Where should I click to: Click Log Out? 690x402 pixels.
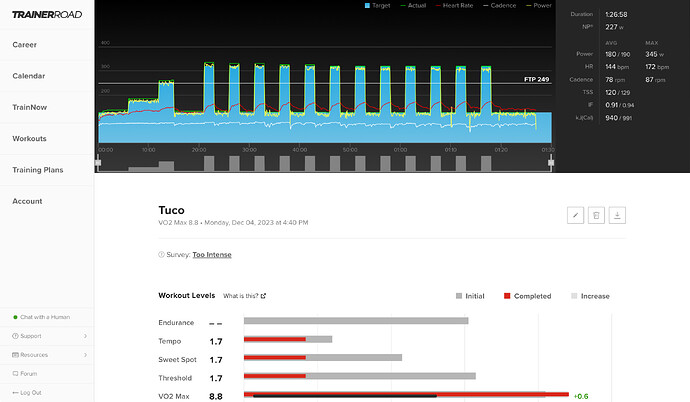[x=31, y=393]
